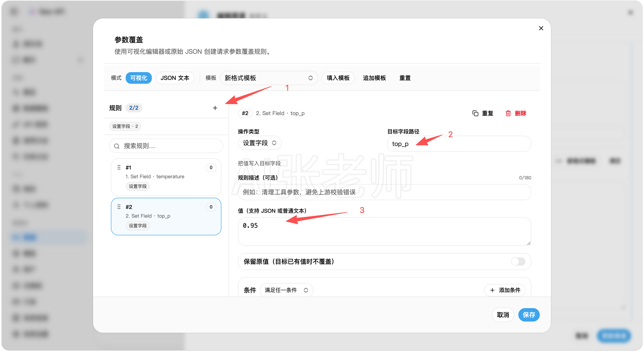Click the highlighted sidebar item in the background window
644x352 pixels.
(49, 237)
